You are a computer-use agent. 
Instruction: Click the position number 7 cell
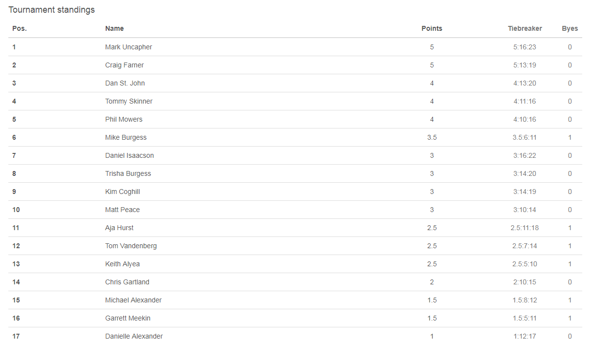pos(14,155)
